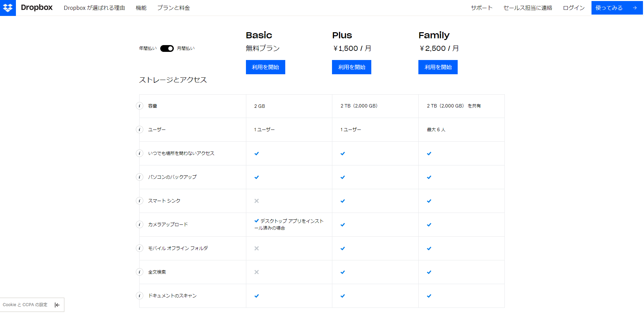This screenshot has height=318, width=644.
Task: Select 月間払い billing label
Action: click(186, 48)
